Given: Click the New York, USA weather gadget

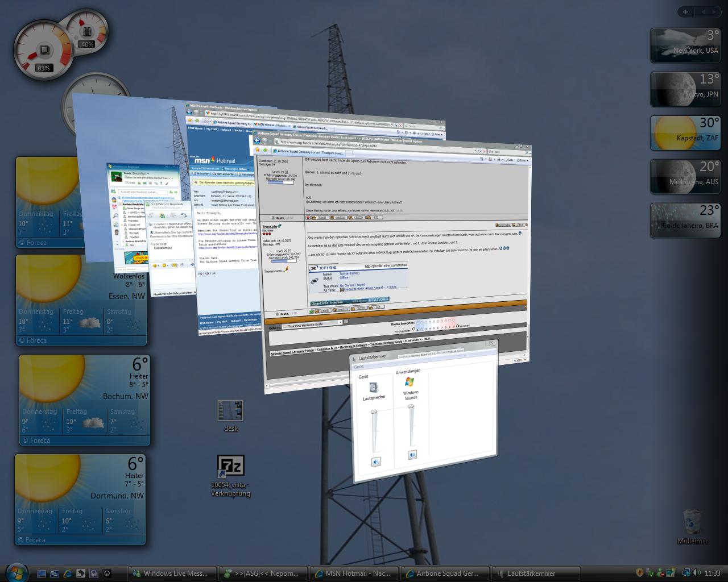Looking at the screenshot, I should coord(685,45).
